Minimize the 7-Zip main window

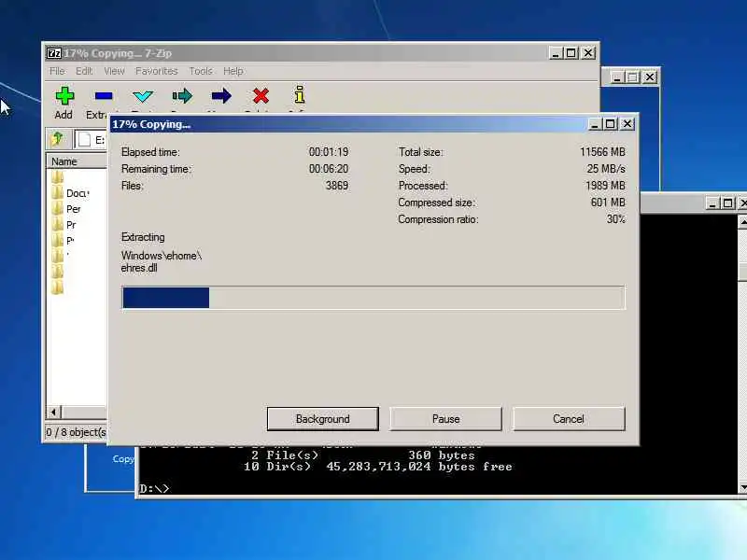tap(555, 53)
